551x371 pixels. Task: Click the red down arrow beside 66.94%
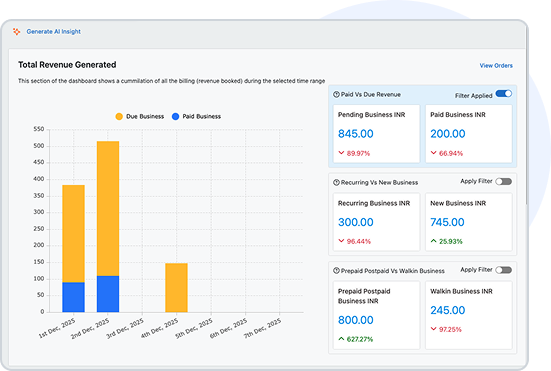coord(434,153)
